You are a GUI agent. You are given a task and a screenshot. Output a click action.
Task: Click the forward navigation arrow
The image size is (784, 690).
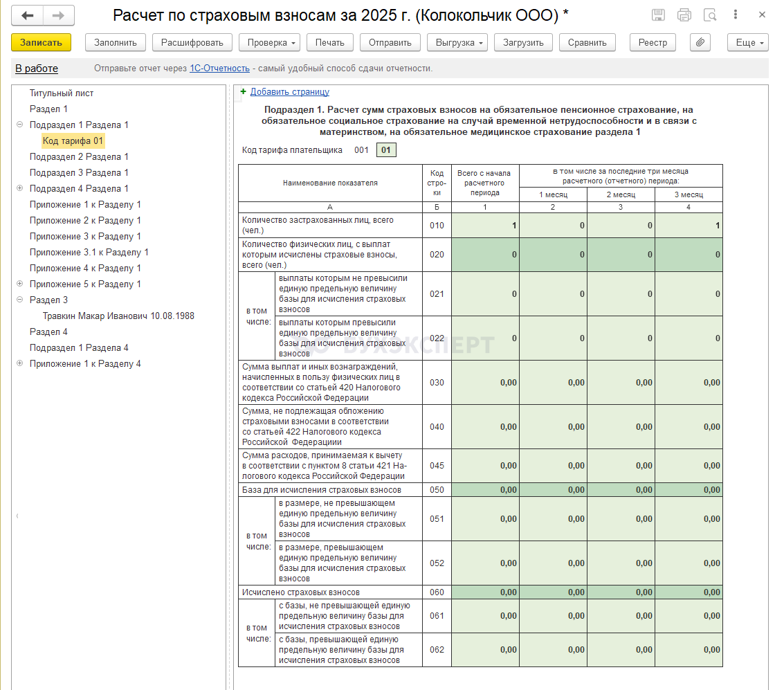coord(59,15)
